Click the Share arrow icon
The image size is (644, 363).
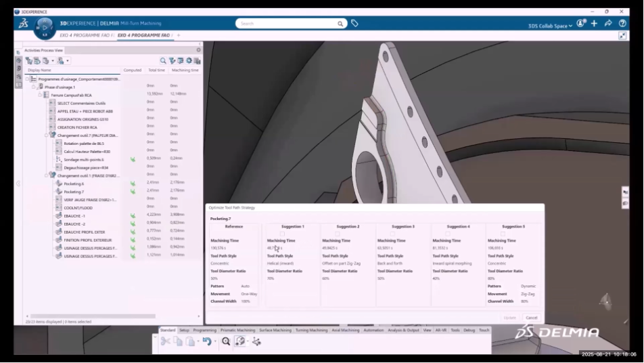[x=608, y=24]
